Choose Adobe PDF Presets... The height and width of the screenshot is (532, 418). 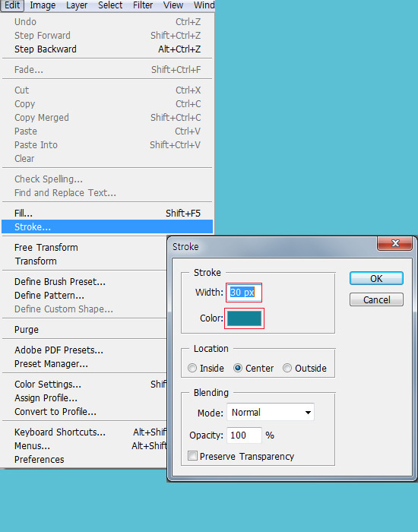[84, 350]
